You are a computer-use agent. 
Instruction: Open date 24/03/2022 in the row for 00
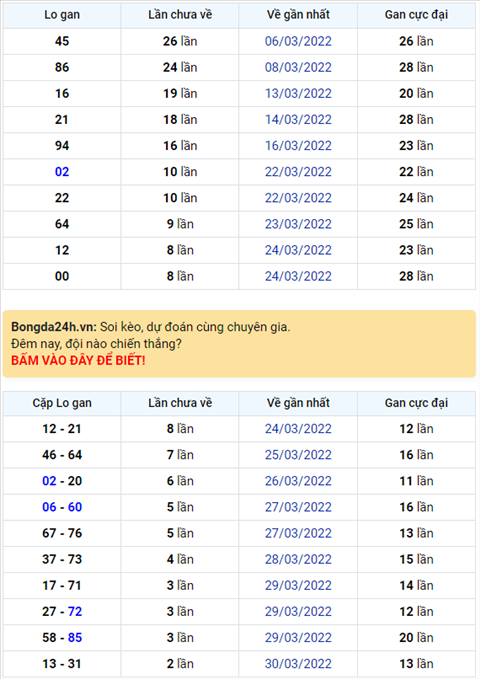(298, 276)
